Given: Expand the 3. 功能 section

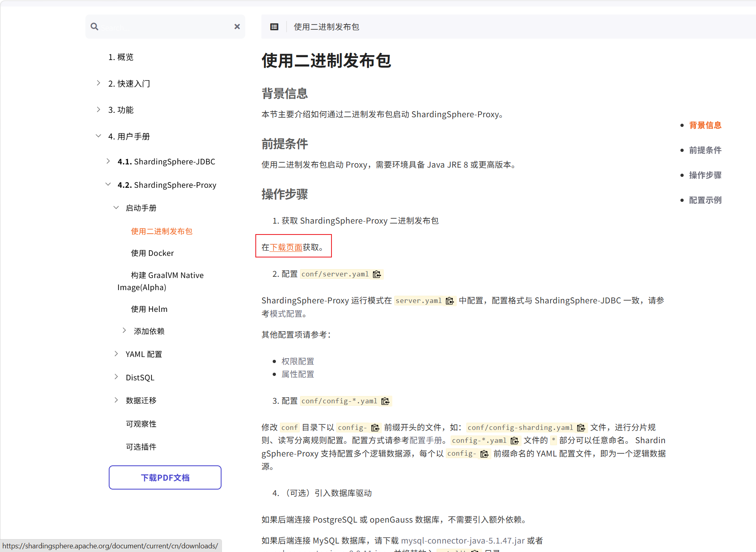Looking at the screenshot, I should pyautogui.click(x=99, y=110).
